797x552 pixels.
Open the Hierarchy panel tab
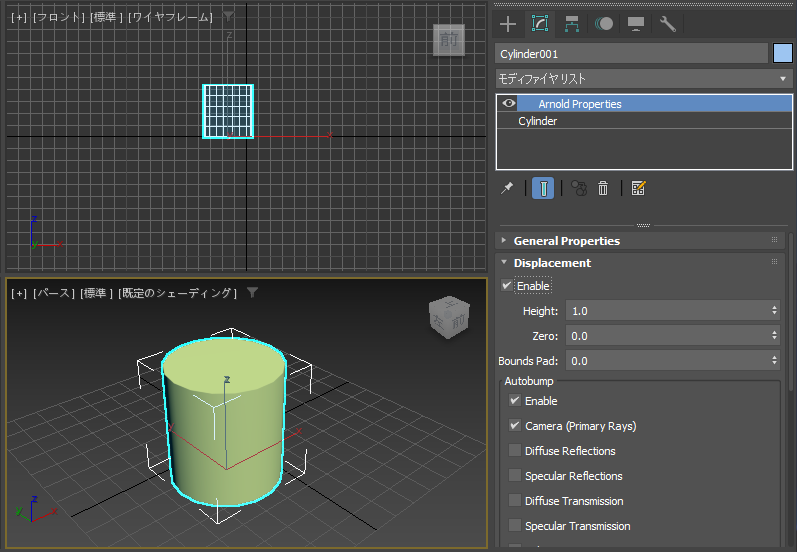click(x=572, y=24)
